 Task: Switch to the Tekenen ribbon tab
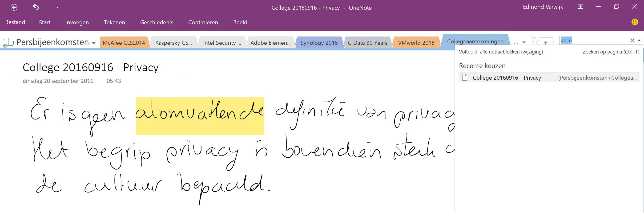[114, 22]
